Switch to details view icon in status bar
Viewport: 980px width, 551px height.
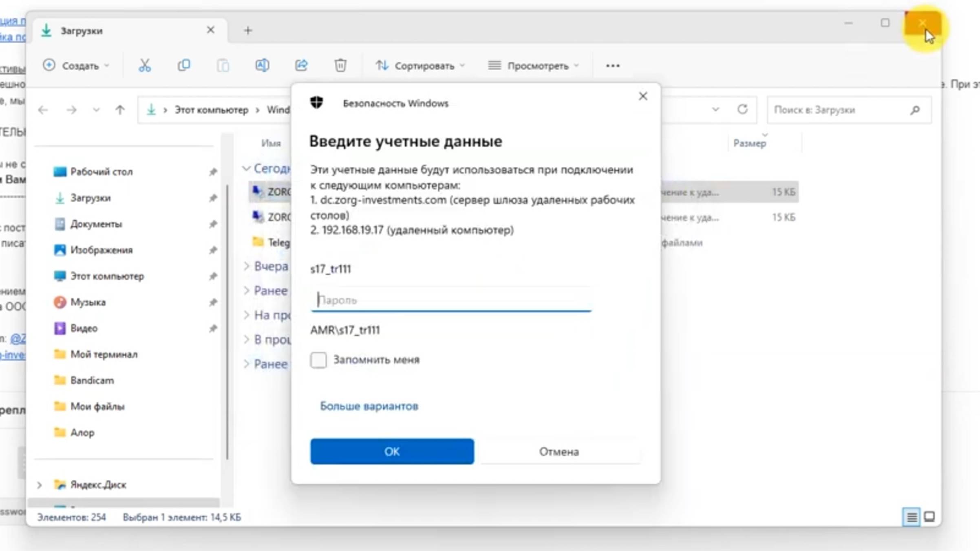point(912,517)
